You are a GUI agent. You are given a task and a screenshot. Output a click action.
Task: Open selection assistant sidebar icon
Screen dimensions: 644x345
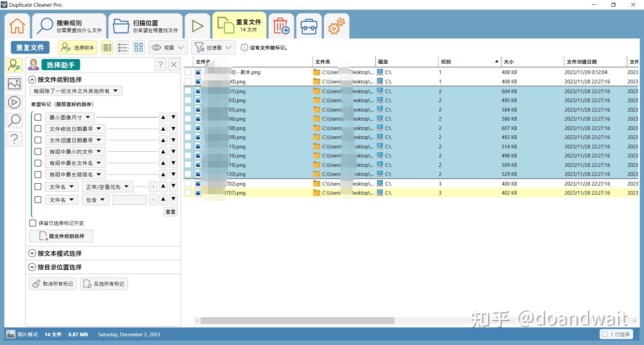14,65
